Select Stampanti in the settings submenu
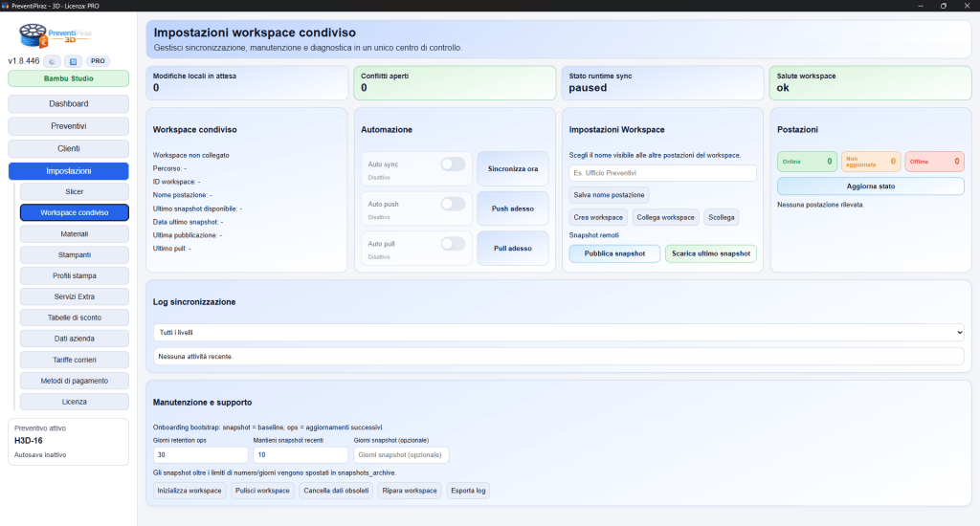The width and height of the screenshot is (980, 526). [x=74, y=255]
